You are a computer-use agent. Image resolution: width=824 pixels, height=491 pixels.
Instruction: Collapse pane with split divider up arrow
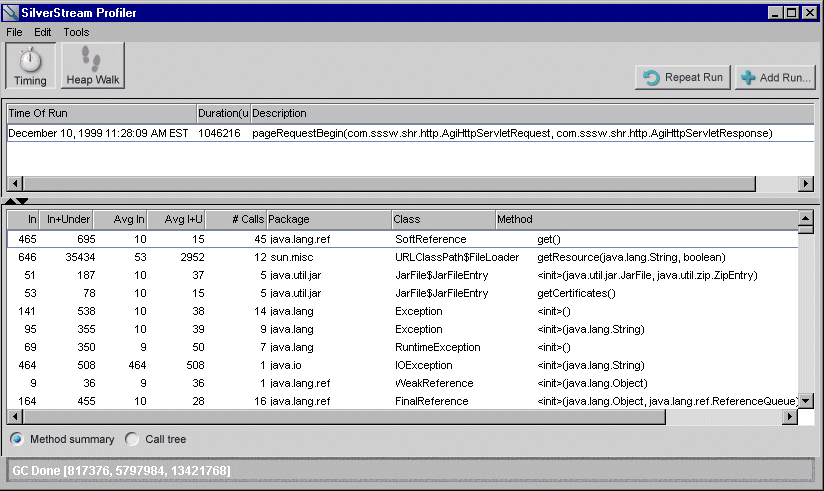coord(10,201)
